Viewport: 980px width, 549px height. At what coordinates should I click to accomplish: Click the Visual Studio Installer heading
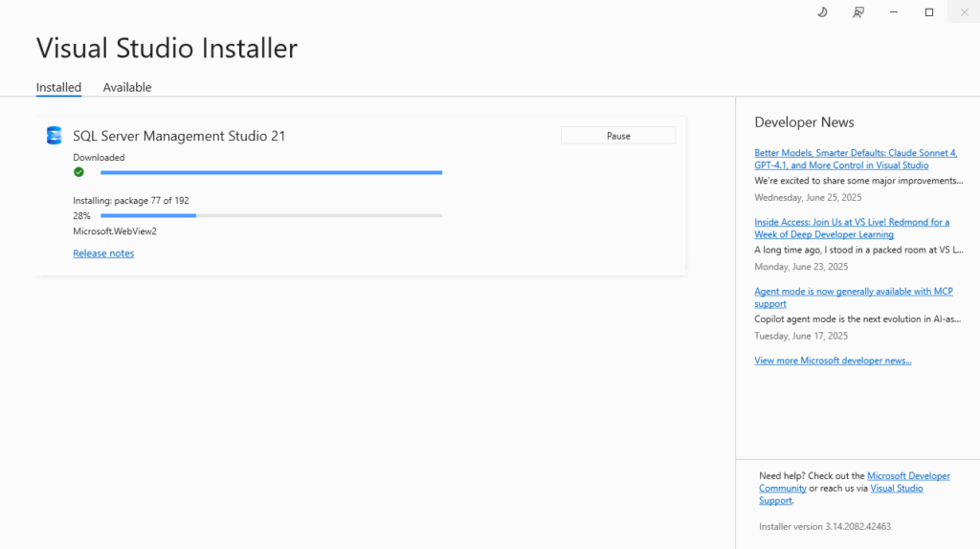pos(167,48)
